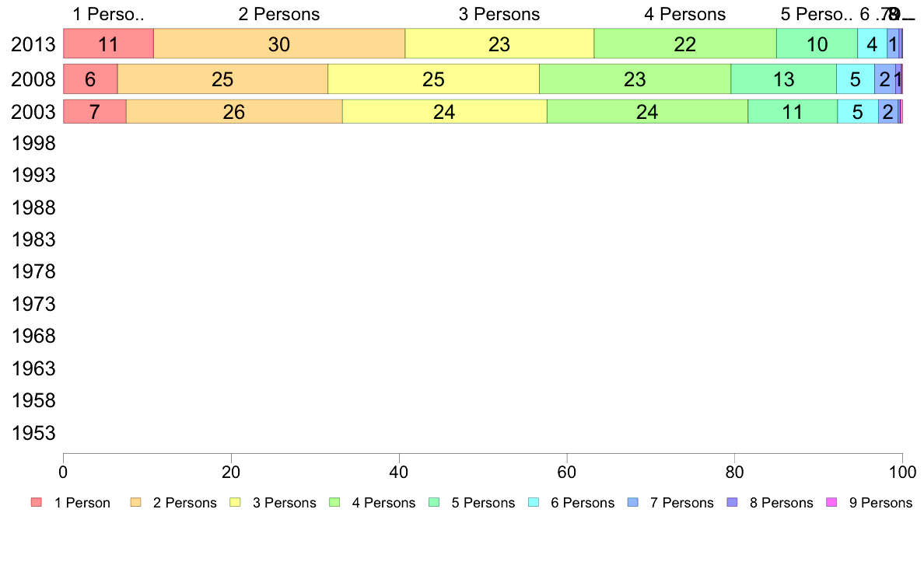The width and height of the screenshot is (924, 572).
Task: Click the 6 Persons cyan legend swatch
Action: (534, 503)
